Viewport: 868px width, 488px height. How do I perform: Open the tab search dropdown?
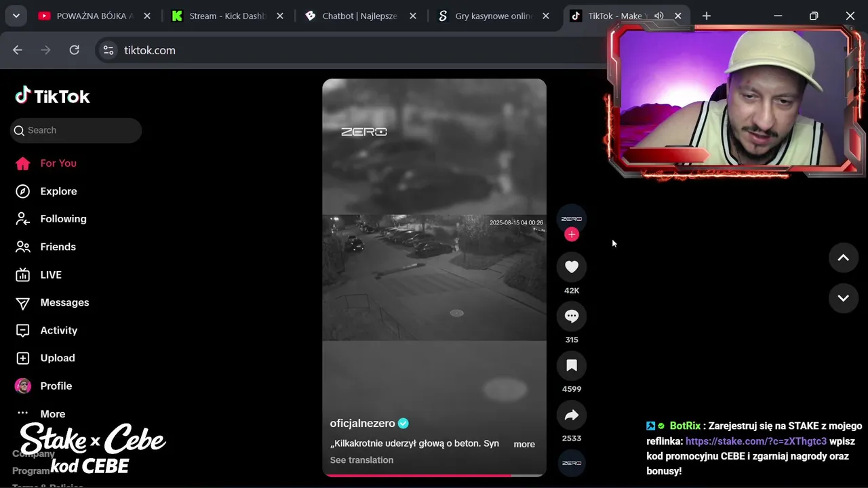click(16, 16)
